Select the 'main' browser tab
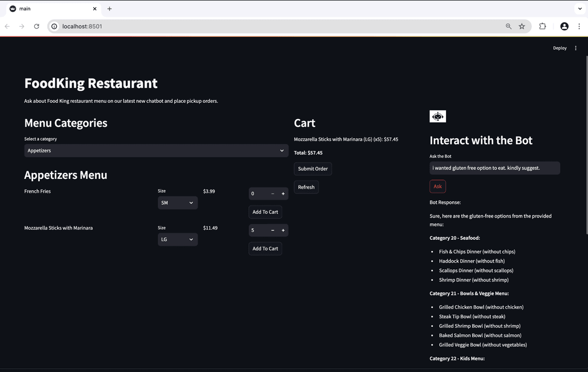The width and height of the screenshot is (588, 372). [x=52, y=9]
